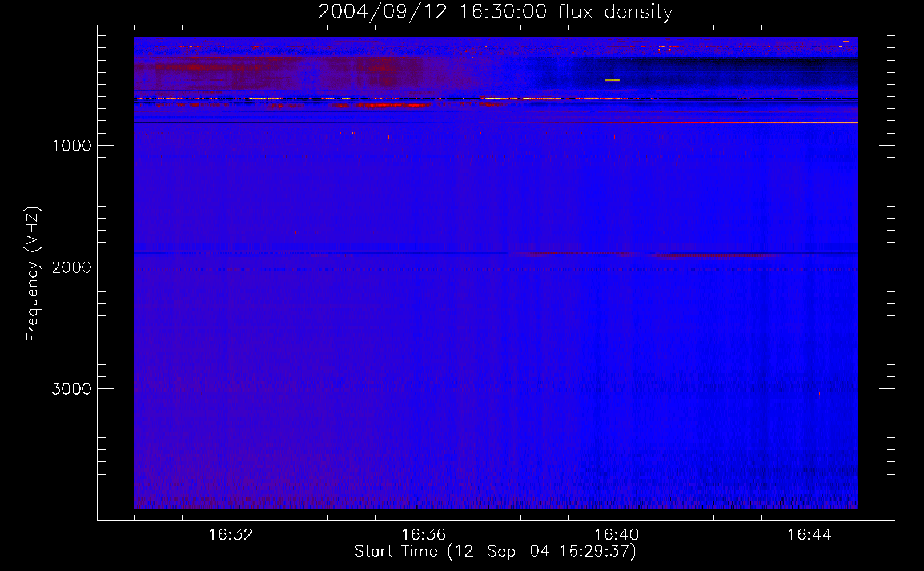Click the "2000" frequency tick label
The width and height of the screenshot is (924, 571).
[x=71, y=267]
